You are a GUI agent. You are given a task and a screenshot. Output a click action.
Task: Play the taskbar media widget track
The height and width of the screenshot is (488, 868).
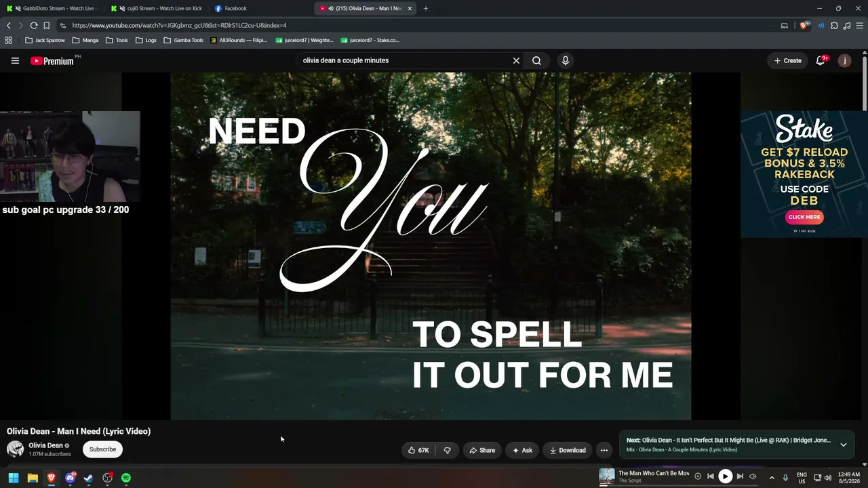point(725,476)
